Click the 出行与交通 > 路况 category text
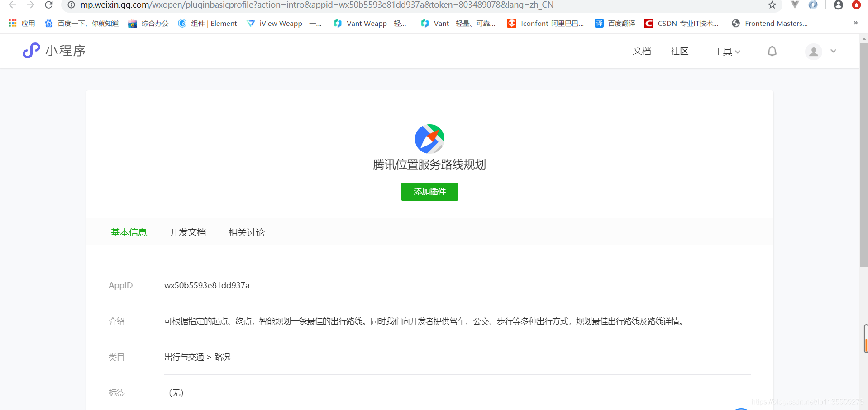This screenshot has height=410, width=868. coord(197,357)
